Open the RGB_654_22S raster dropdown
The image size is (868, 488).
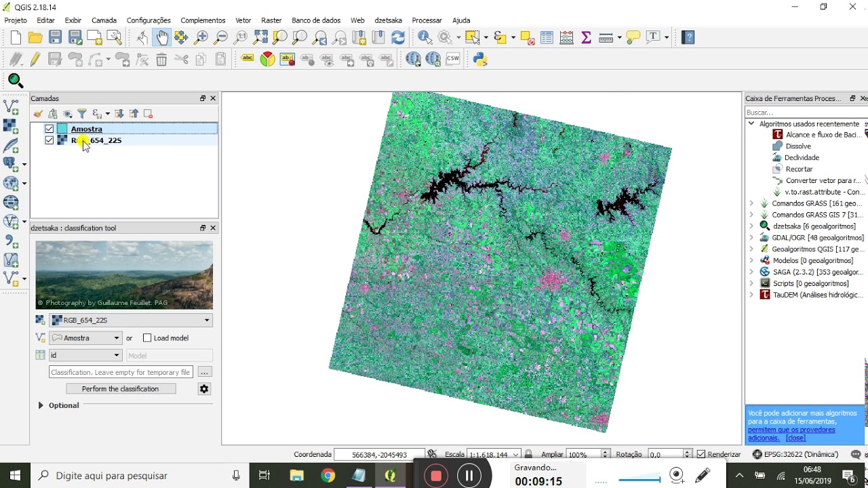[x=132, y=321]
